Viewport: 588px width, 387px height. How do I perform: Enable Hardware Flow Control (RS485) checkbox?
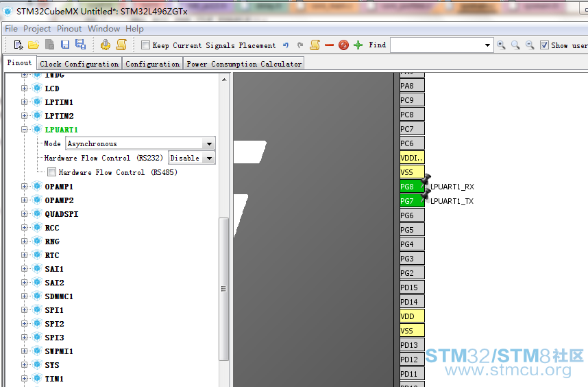(x=52, y=172)
